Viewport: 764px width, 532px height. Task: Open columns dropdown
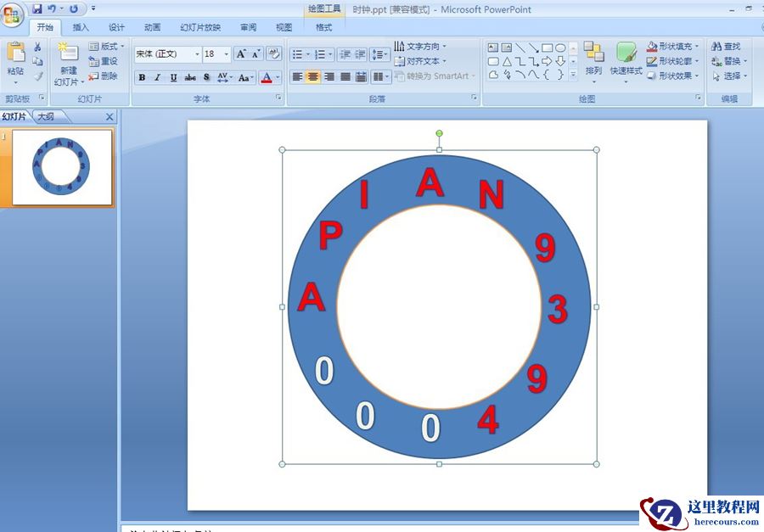(380, 76)
